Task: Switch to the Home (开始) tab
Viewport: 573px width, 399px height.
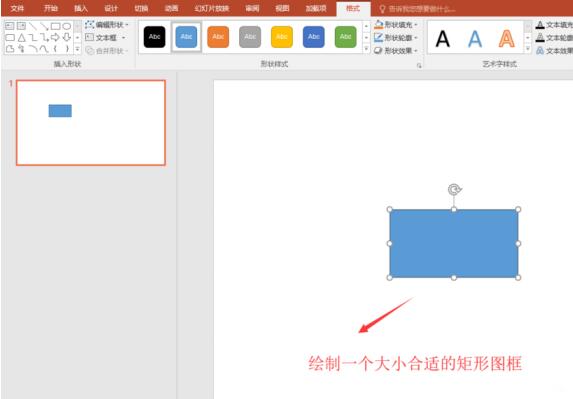Action: tap(51, 8)
